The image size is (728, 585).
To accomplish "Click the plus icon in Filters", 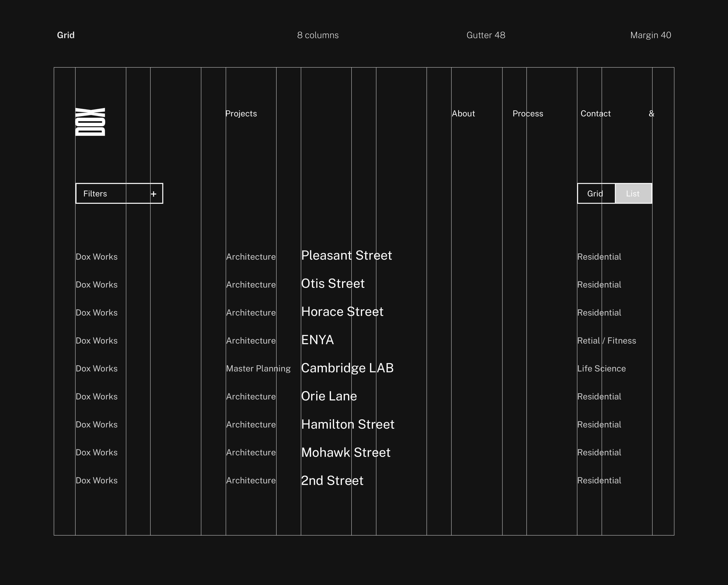I will (154, 194).
